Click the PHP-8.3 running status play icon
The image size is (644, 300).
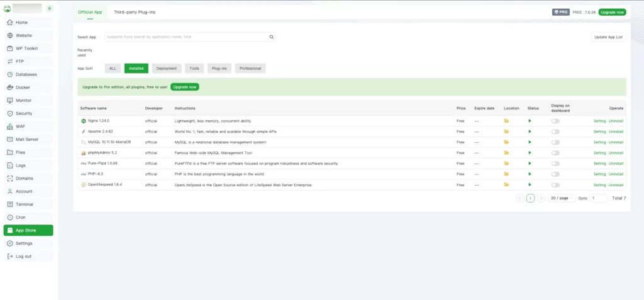tap(530, 174)
